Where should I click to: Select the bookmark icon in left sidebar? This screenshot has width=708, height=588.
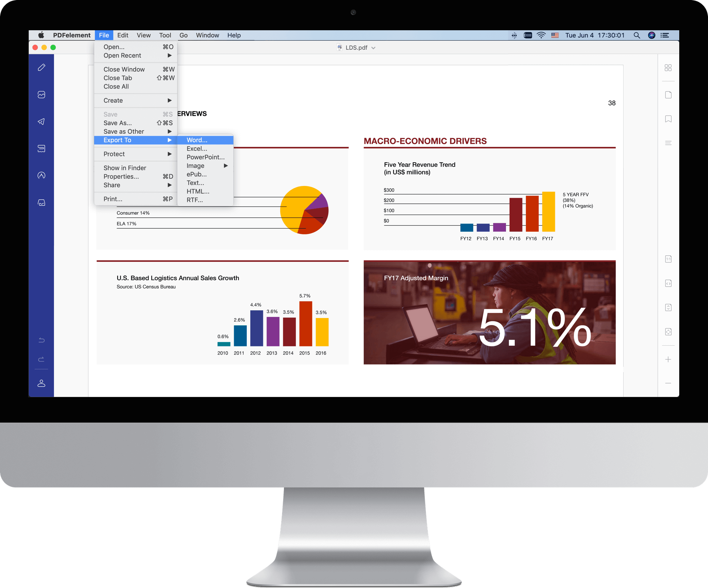(x=668, y=118)
